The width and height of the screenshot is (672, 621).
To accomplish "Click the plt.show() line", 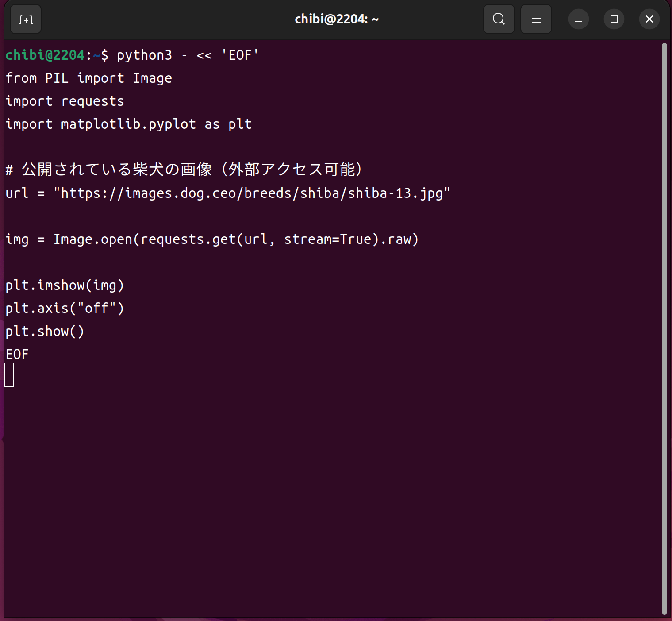I will 45,332.
